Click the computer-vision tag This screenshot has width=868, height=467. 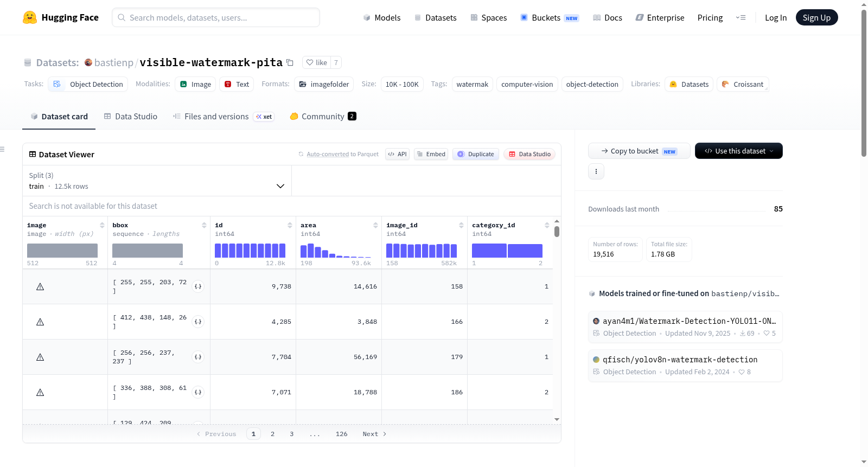(x=527, y=84)
